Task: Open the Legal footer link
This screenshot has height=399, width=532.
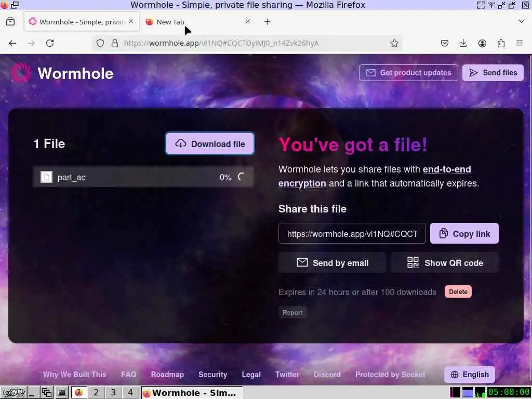Action: tap(251, 374)
